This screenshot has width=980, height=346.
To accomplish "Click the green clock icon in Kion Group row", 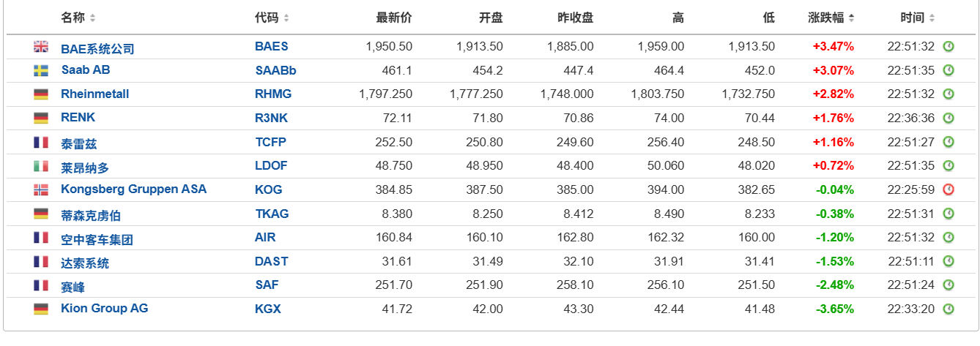I will 949,309.
